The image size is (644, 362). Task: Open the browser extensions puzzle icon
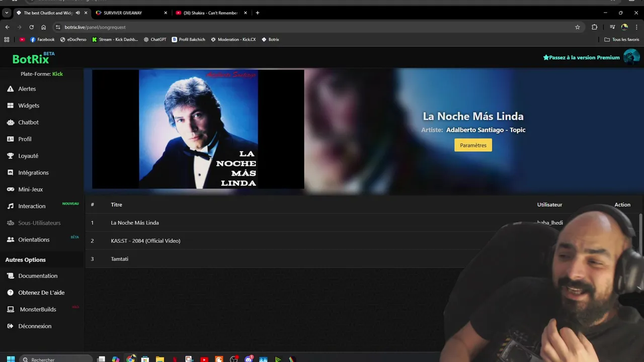click(594, 27)
